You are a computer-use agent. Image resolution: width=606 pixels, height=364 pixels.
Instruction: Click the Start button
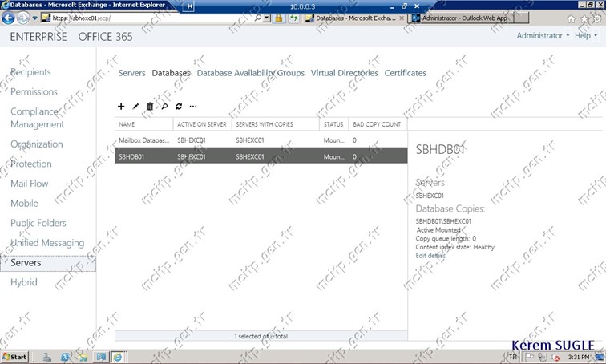pyautogui.click(x=14, y=357)
